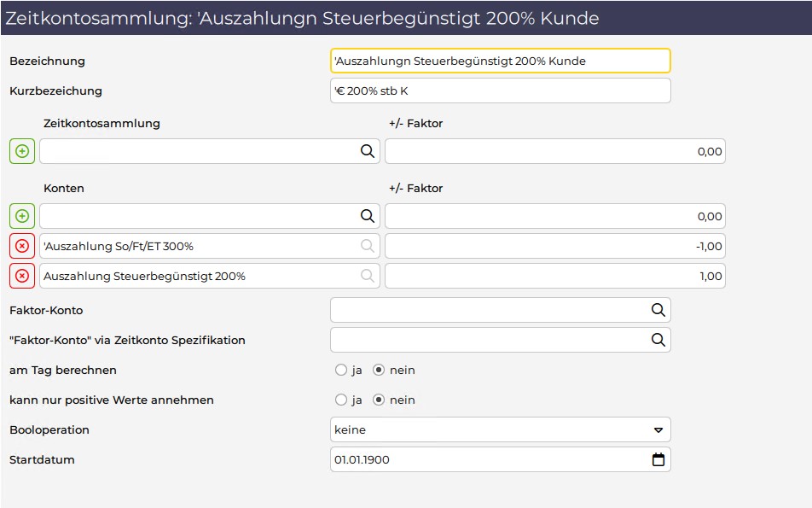Image resolution: width=812 pixels, height=508 pixels.
Task: Select 'ja' for kann nur positive Werte annehmen
Action: coord(341,400)
